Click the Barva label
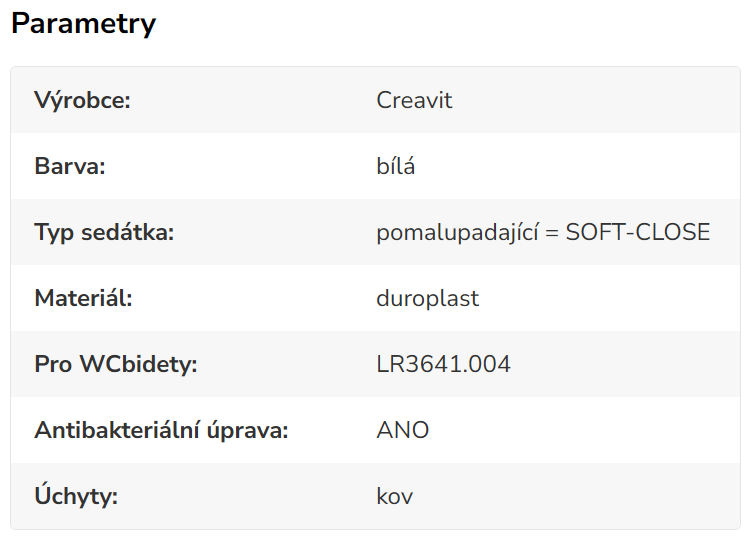Viewport: 750px width, 539px height. click(70, 166)
